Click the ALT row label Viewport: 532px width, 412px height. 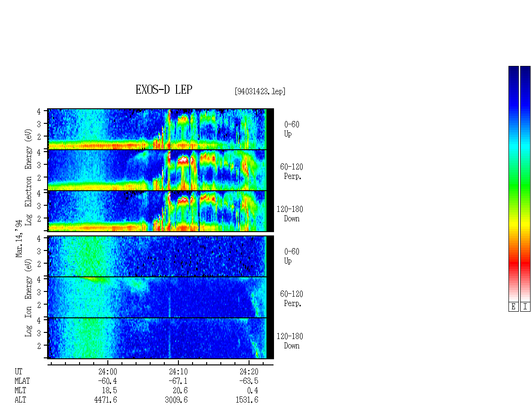[x=20, y=400]
